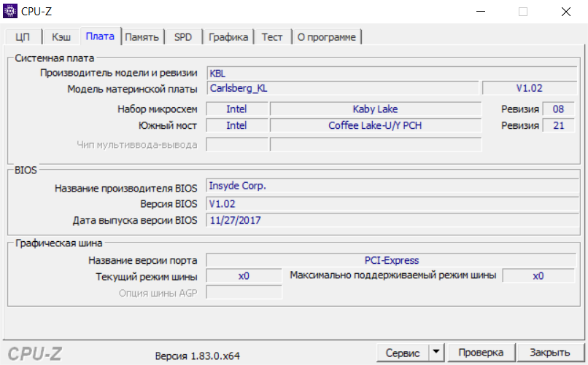Viewport: 588px width, 365px height.
Task: Click the empty Опция шины AGP field
Action: [x=244, y=292]
